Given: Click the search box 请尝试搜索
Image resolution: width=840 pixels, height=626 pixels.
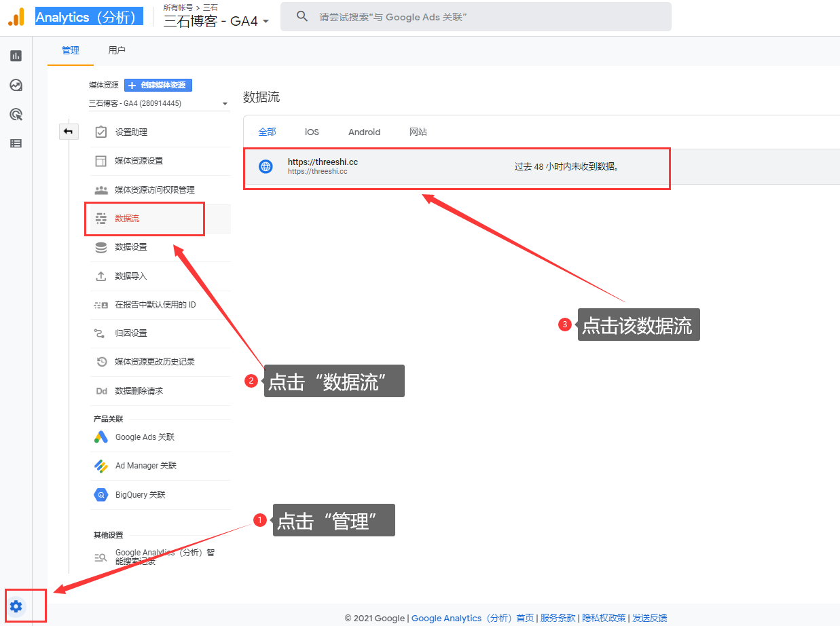Looking at the screenshot, I should pyautogui.click(x=476, y=16).
